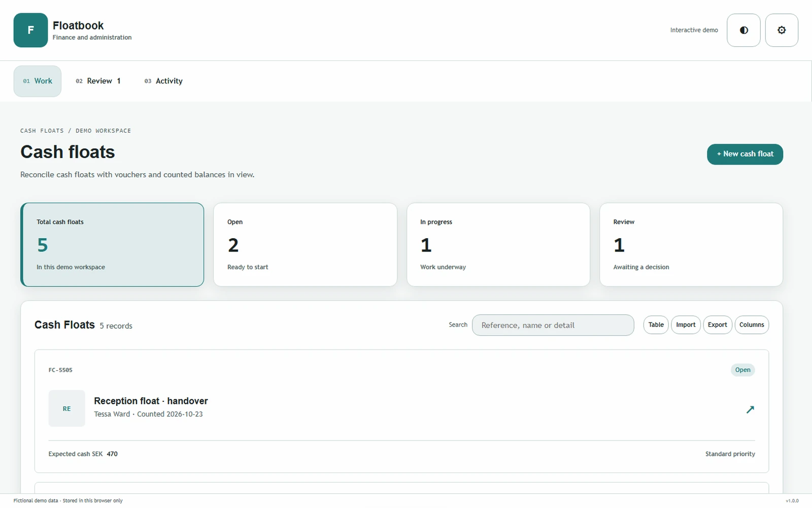The height and width of the screenshot is (508, 812).
Task: Click the Interactive demo label
Action: (x=694, y=30)
